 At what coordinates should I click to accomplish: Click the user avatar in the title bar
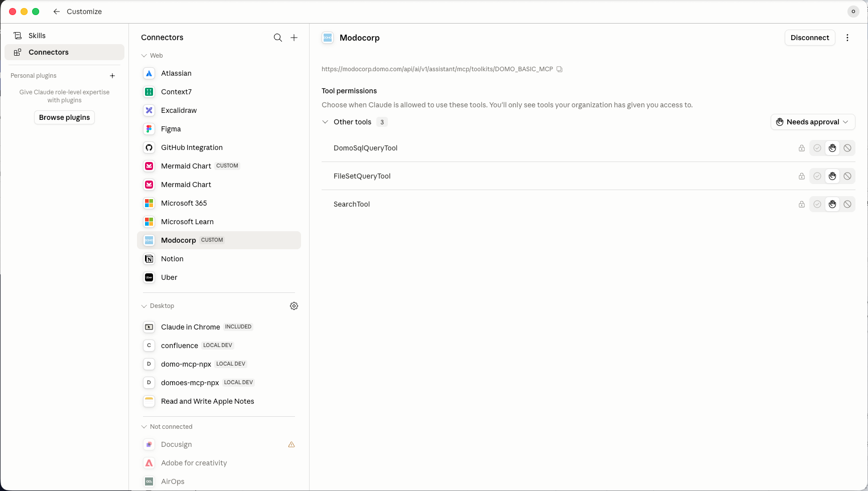[x=853, y=12]
